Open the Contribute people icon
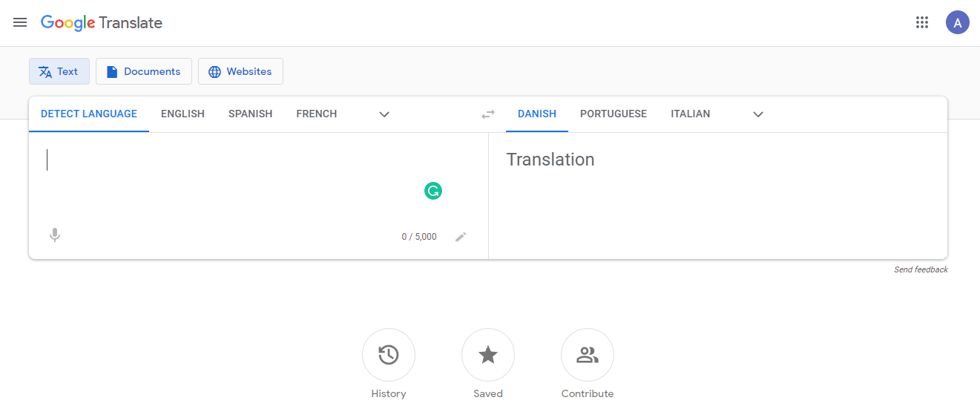980x409 pixels. (588, 356)
